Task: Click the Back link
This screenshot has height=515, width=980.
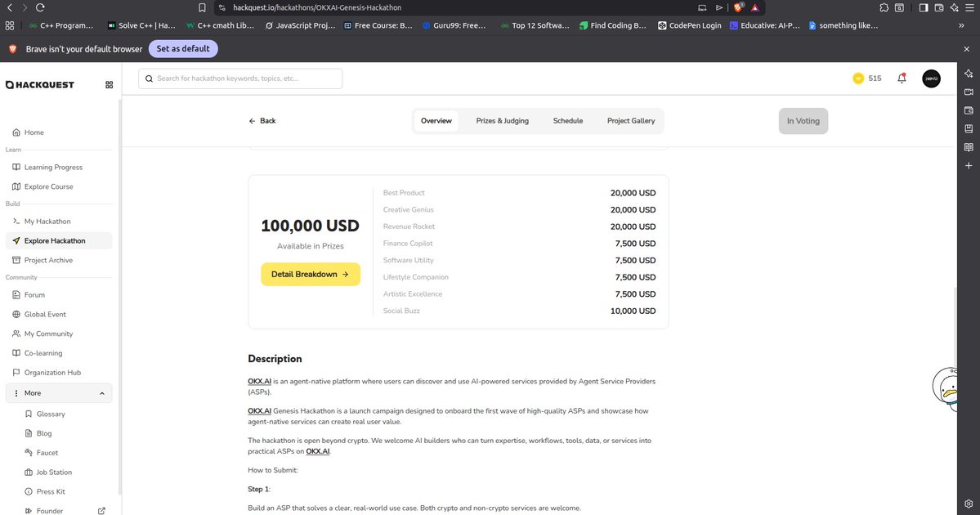Action: (x=262, y=121)
